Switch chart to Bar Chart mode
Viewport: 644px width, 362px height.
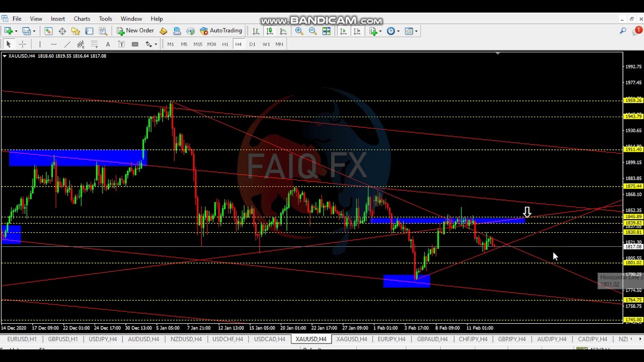point(256,31)
